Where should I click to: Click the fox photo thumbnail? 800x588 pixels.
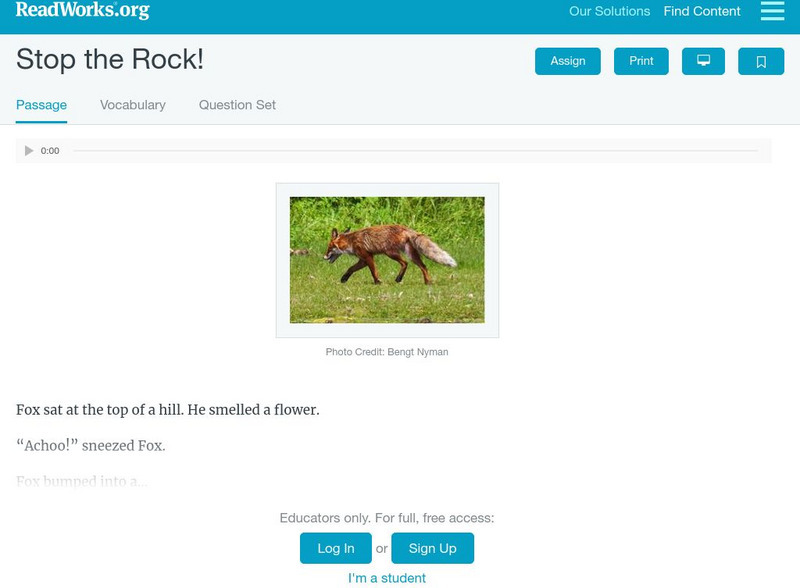pyautogui.click(x=387, y=260)
